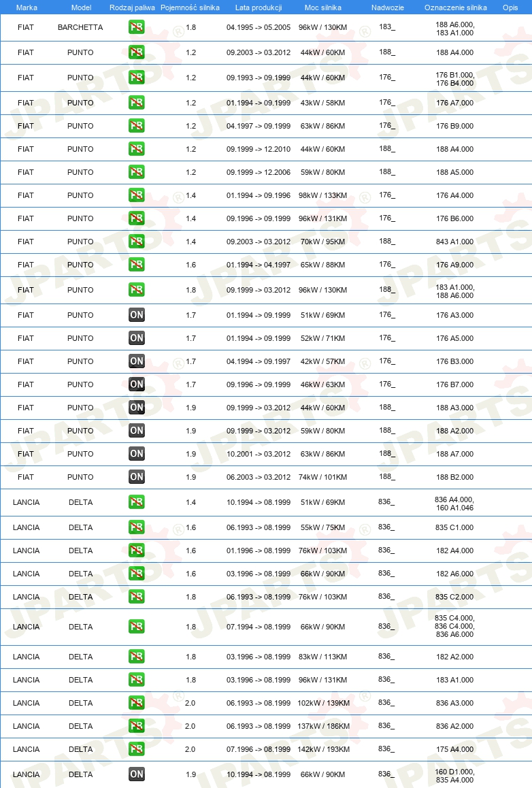Click petrol icon for Punto 176 B6.000
Viewport: 532px width, 788px height.
tap(136, 218)
